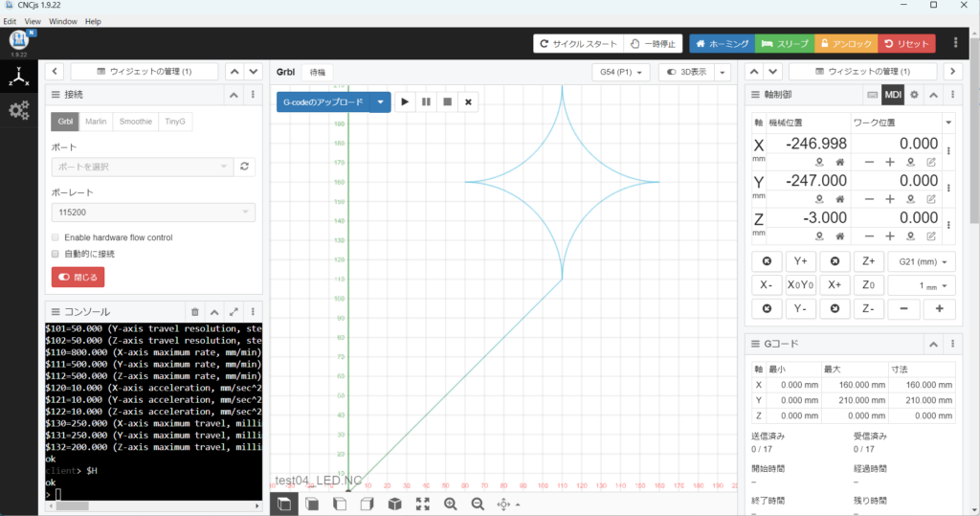Enable hardware flow control checkbox
Viewport: 980px width, 516px height.
56,237
